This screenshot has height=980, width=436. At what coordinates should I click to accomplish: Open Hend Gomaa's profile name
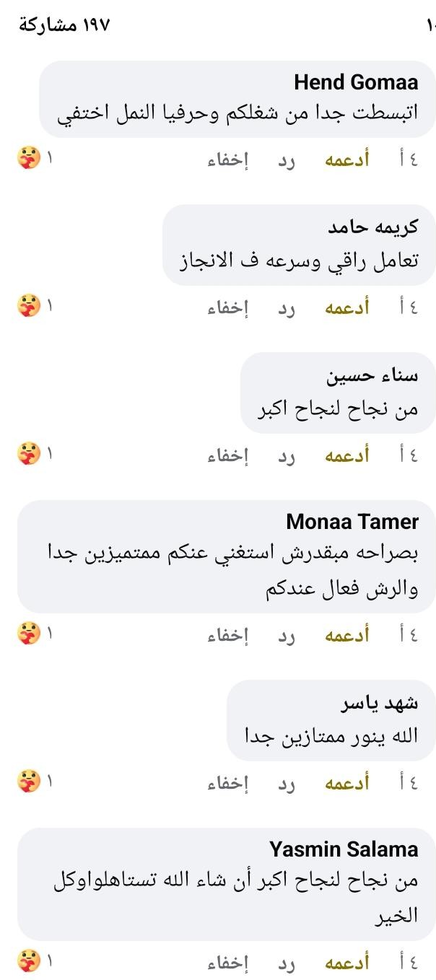click(x=356, y=82)
